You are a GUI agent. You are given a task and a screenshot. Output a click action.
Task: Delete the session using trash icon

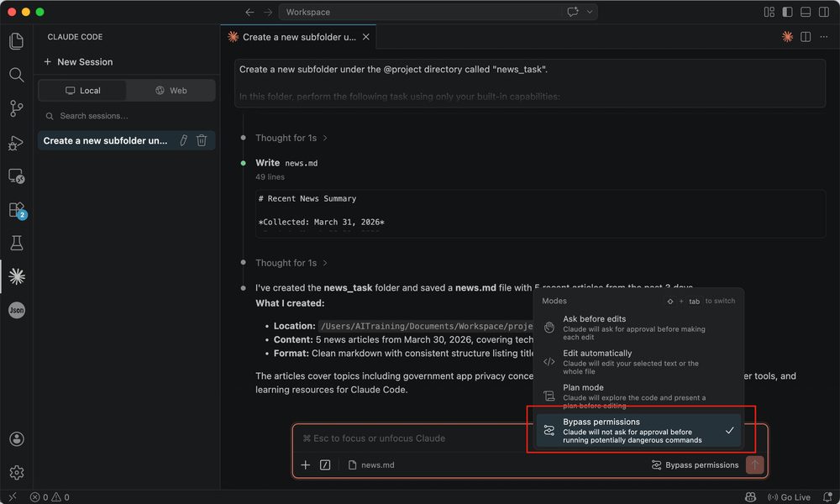pyautogui.click(x=202, y=140)
